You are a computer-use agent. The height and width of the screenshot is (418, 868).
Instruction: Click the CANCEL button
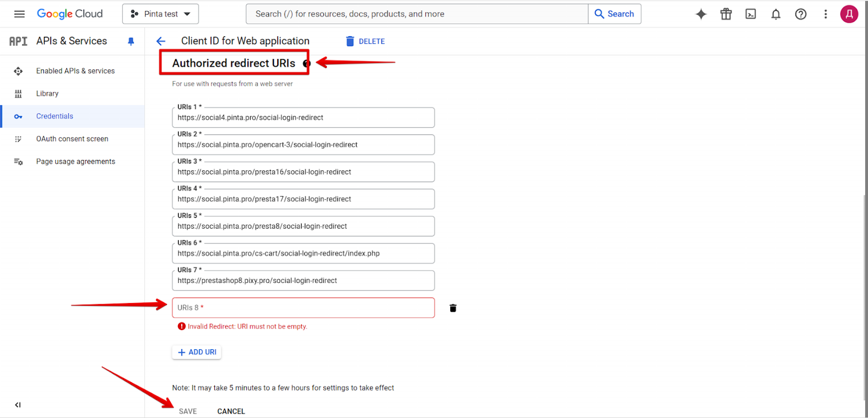(231, 411)
